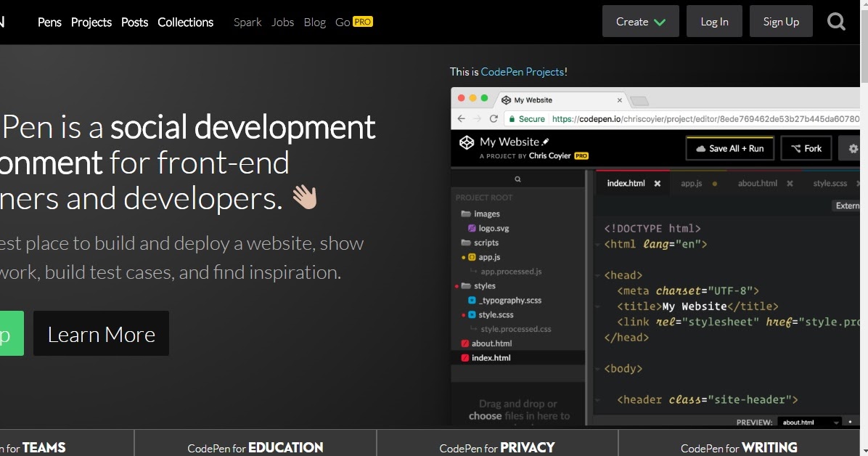The image size is (868, 456).
Task: Go to the Spark link
Action: point(247,23)
